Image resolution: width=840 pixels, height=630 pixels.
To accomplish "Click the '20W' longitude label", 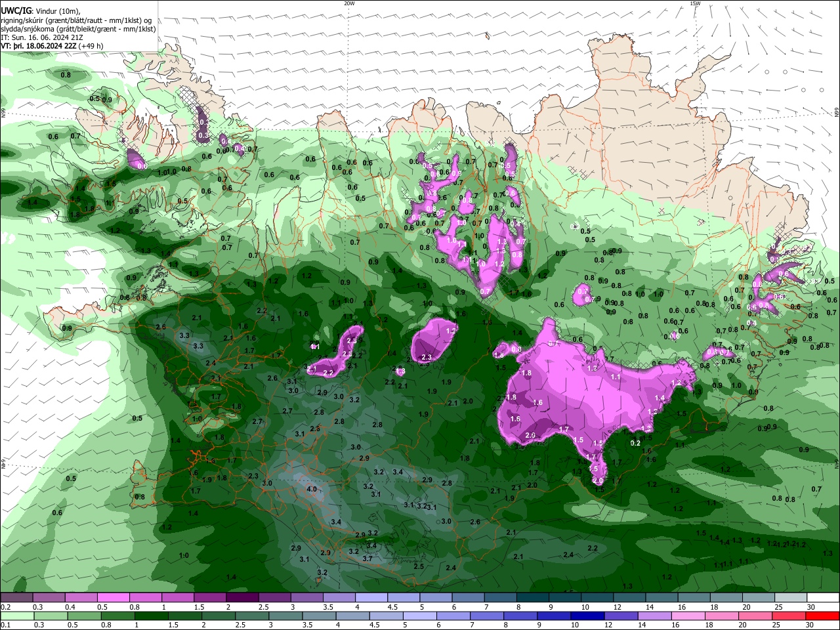I will pos(349,3).
